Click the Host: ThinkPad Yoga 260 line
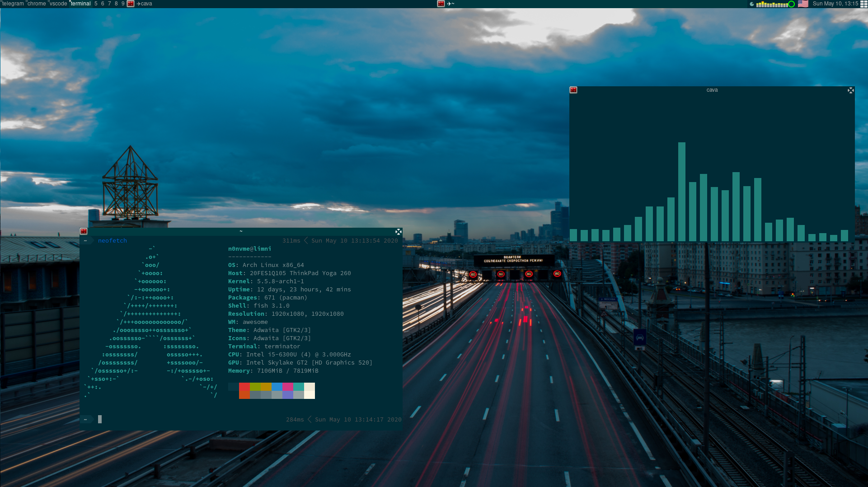Image resolution: width=868 pixels, height=487 pixels. (x=289, y=273)
